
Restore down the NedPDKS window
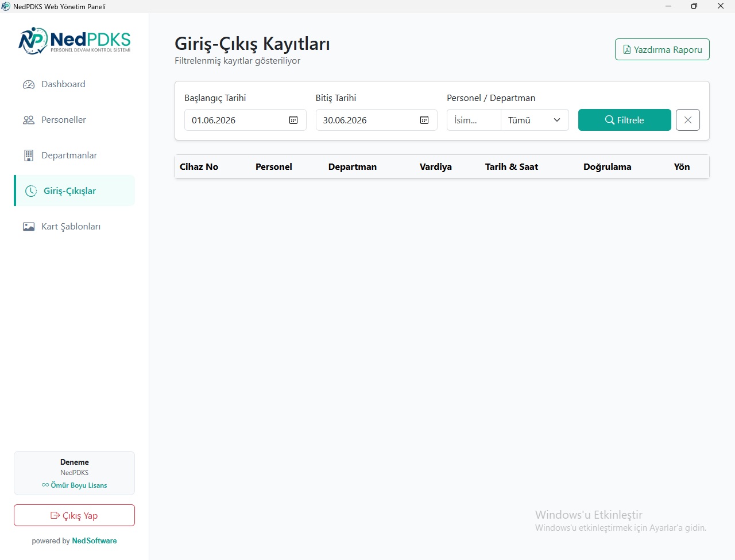694,6
